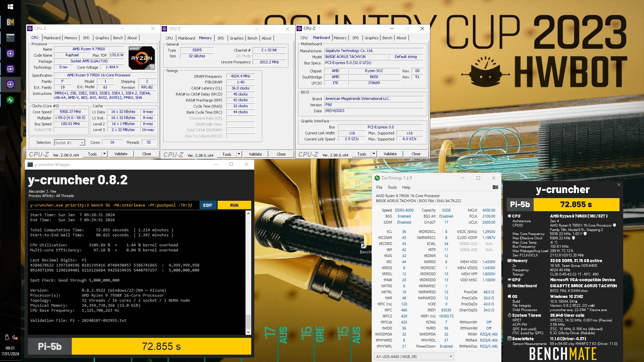644x362 pixels.
Task: Click the y-cruncher command line field
Action: (x=113, y=205)
